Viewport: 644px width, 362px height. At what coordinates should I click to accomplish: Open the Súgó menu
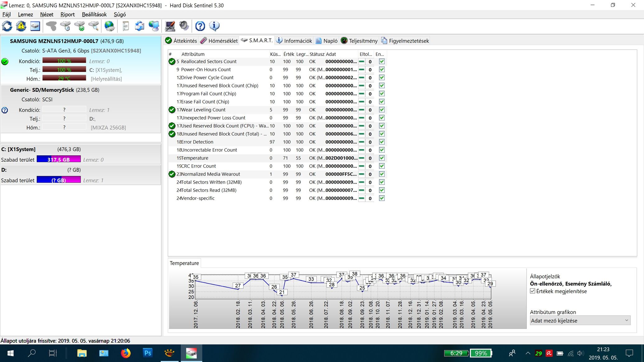point(120,14)
